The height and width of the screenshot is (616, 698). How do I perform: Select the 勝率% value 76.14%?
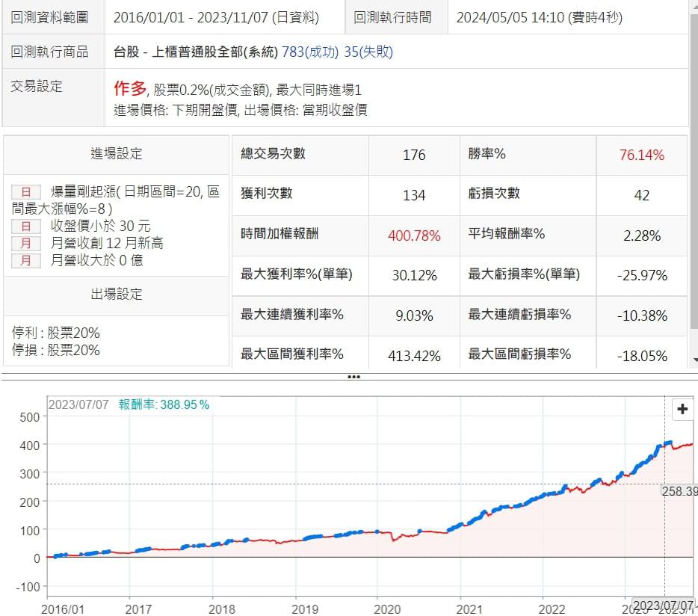[641, 155]
